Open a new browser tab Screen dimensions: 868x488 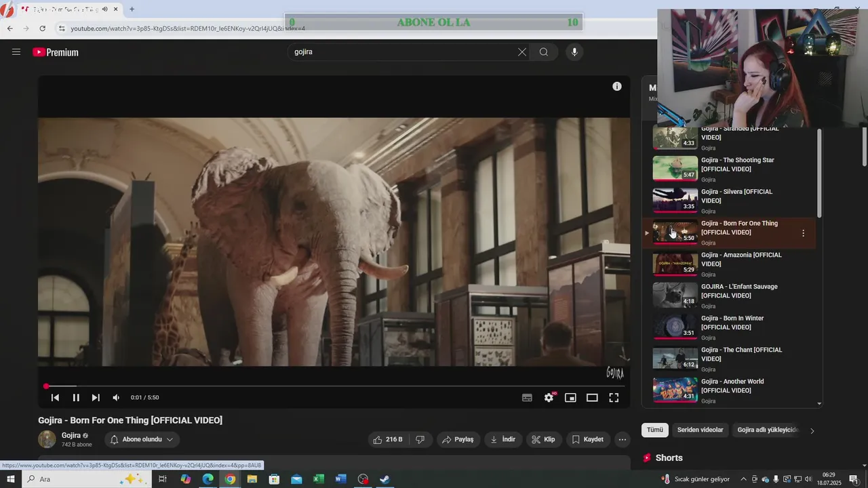132,9
